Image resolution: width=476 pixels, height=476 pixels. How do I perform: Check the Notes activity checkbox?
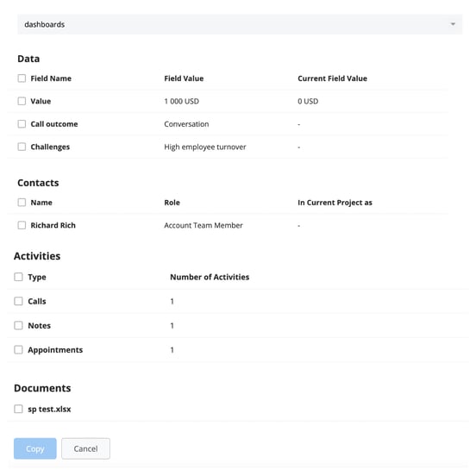18,325
